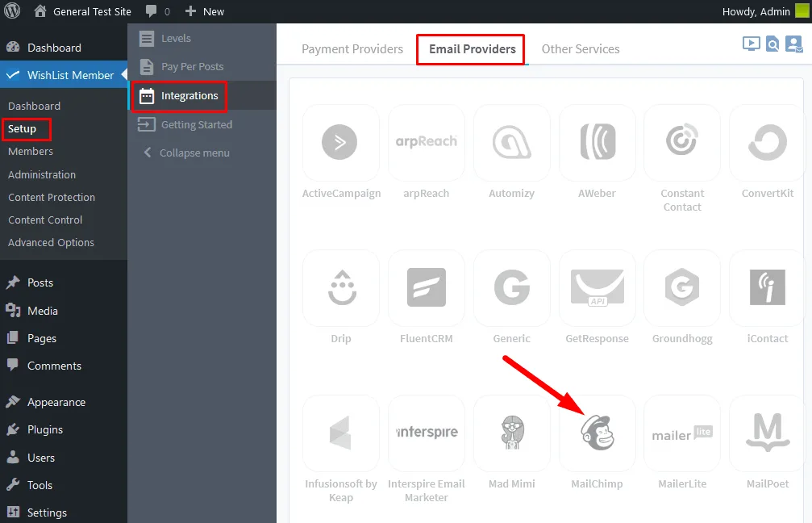Open the comments bubble in admin bar

152,11
